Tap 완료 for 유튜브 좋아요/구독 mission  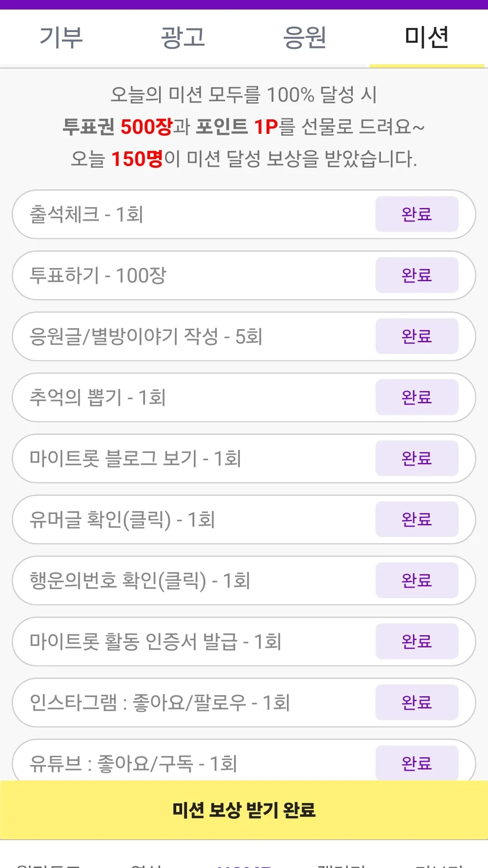coord(417,763)
